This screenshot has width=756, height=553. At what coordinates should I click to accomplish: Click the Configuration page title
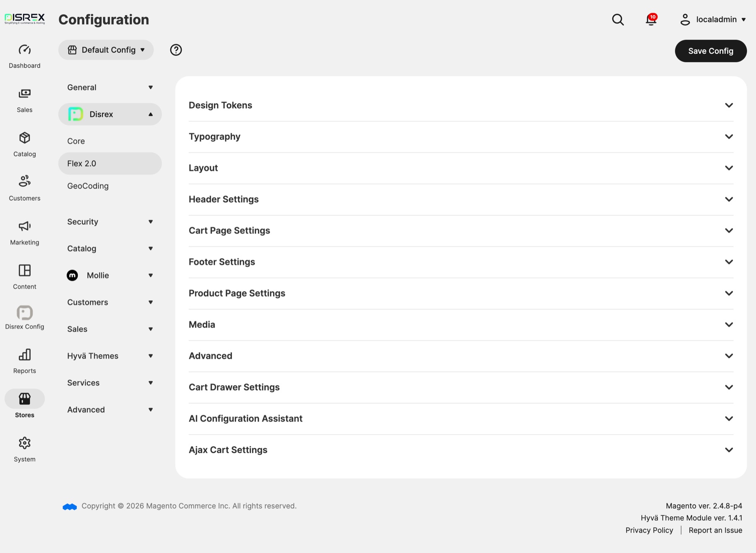point(104,20)
